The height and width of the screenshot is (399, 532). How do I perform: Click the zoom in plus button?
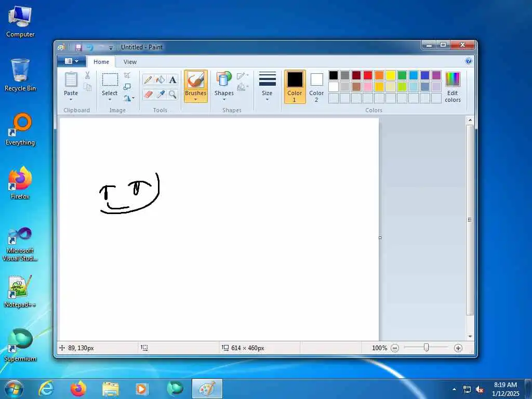click(458, 348)
